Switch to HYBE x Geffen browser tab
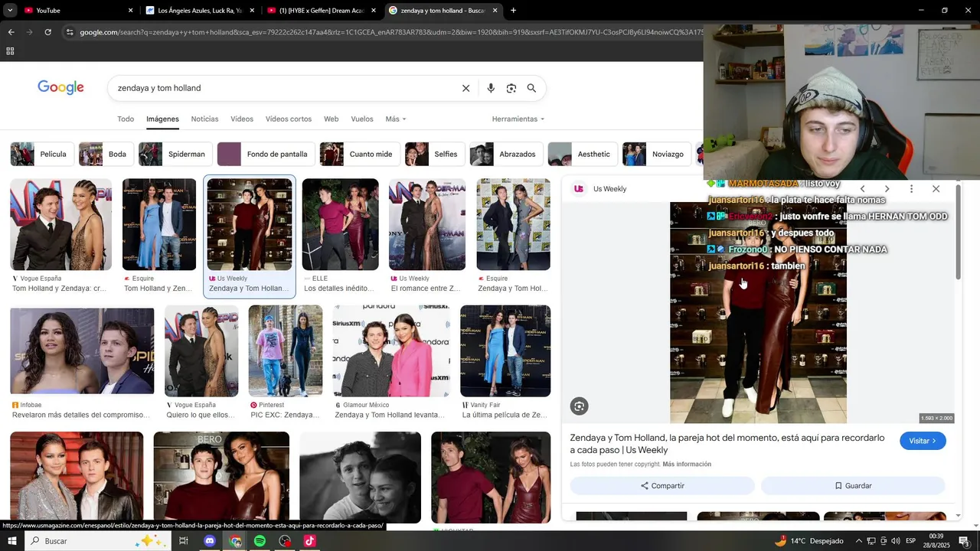 click(322, 11)
